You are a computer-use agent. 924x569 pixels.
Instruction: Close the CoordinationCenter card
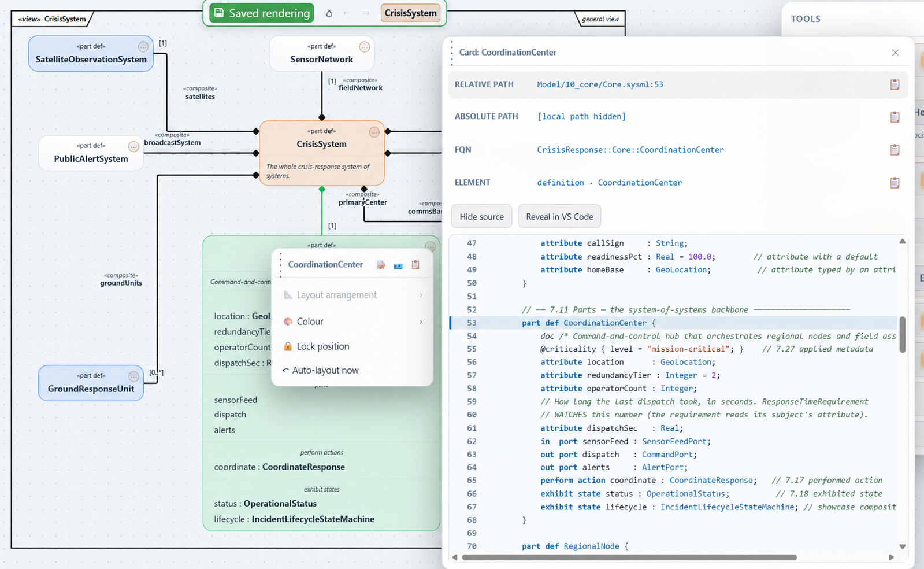click(895, 53)
